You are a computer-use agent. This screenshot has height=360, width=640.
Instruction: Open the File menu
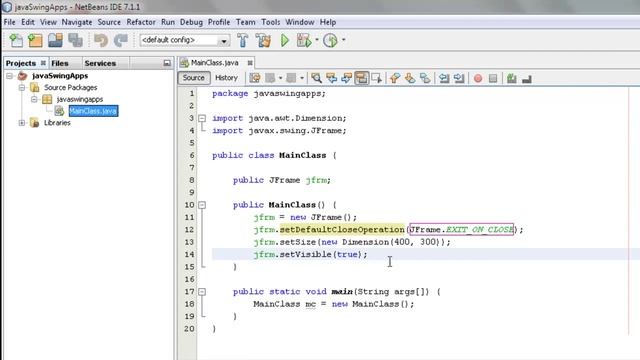click(9, 22)
